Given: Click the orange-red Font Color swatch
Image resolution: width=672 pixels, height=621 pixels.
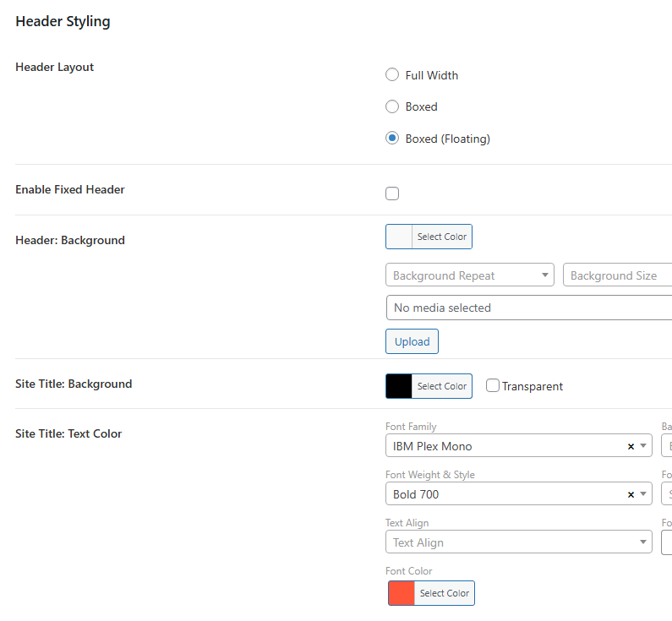Looking at the screenshot, I should [402, 593].
